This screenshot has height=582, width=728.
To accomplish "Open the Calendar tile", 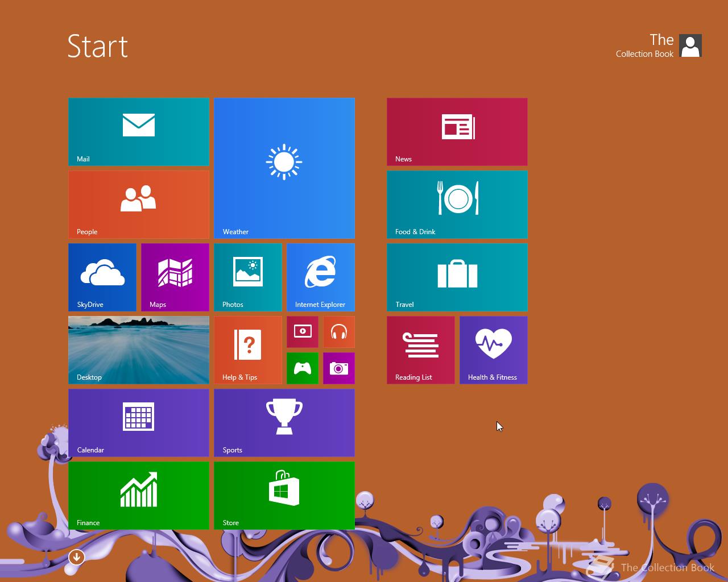I will (x=139, y=423).
